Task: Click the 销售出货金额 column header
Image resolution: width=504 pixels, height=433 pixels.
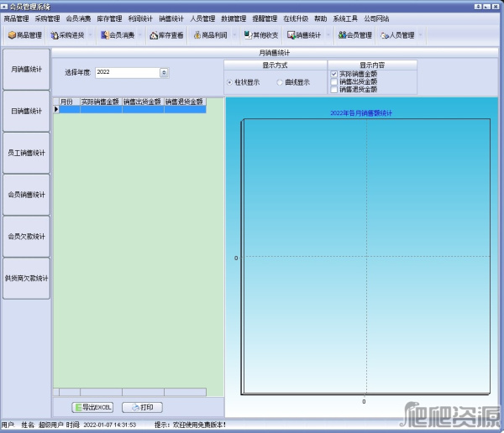Action: coord(143,102)
